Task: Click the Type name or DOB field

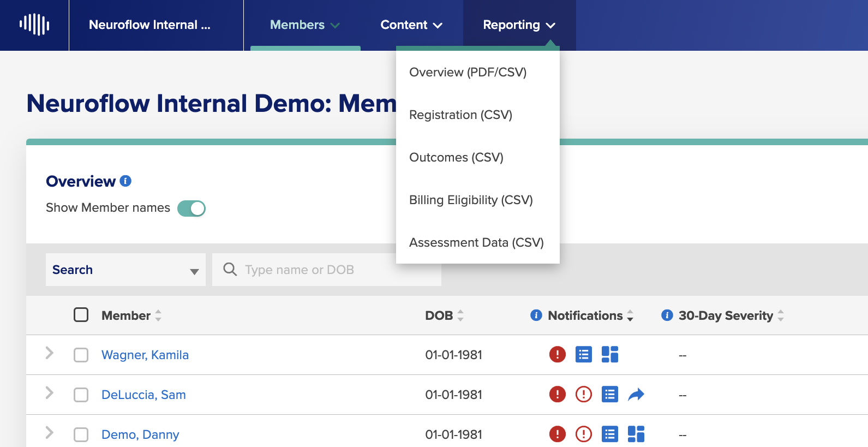Action: tap(327, 270)
